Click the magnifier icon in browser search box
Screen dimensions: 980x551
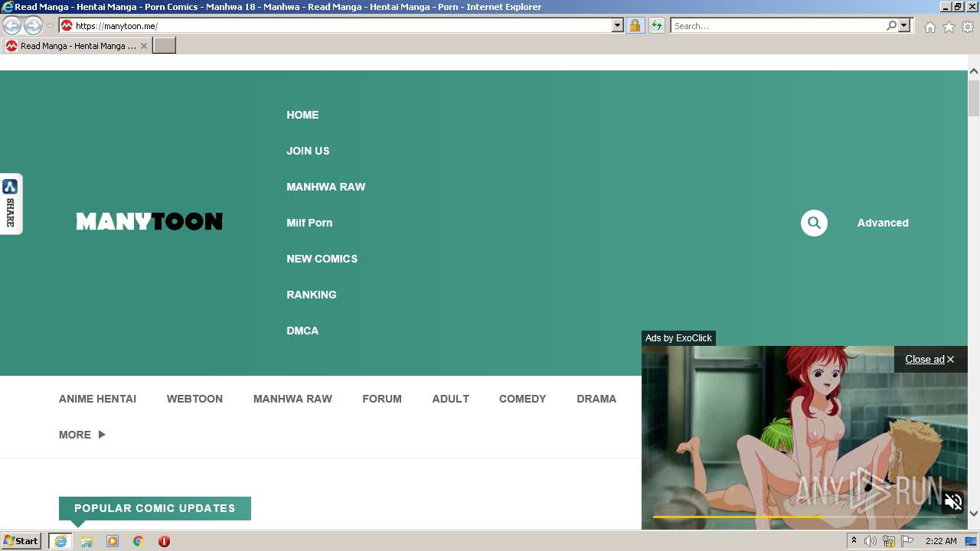point(891,25)
